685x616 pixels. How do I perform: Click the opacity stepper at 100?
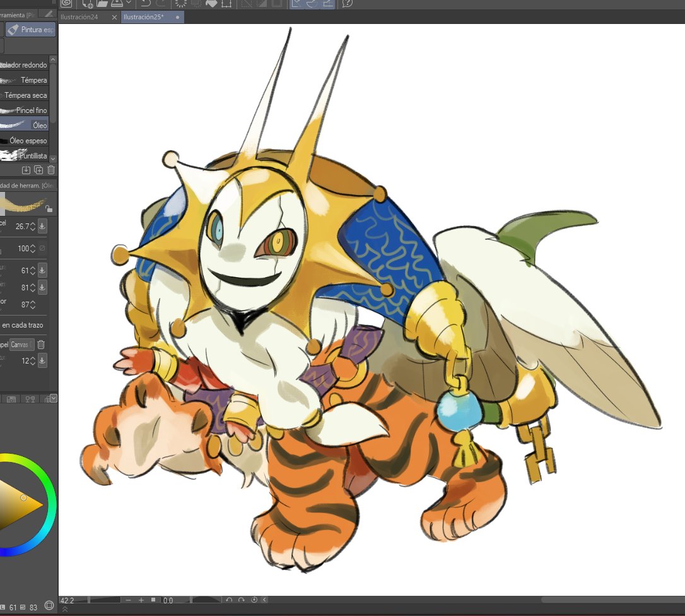pyautogui.click(x=32, y=248)
